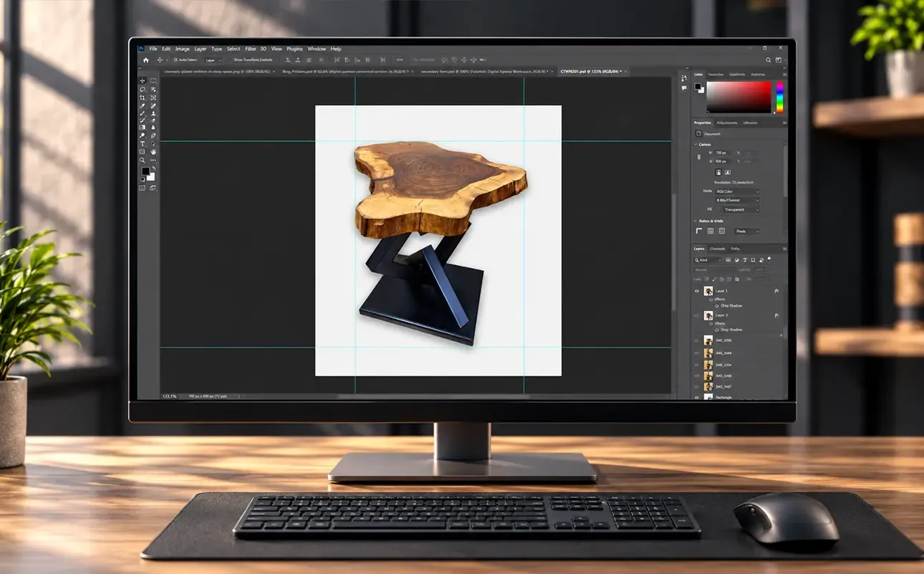The height and width of the screenshot is (574, 924).
Task: Swap foreground and background colors in the toolbar
Action: pos(153,169)
